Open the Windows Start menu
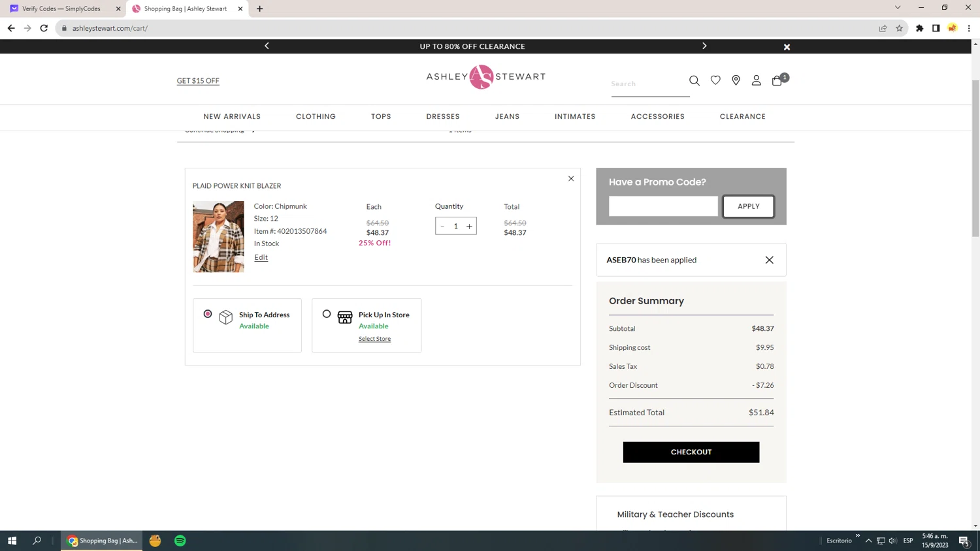The width and height of the screenshot is (980, 551). (x=12, y=541)
